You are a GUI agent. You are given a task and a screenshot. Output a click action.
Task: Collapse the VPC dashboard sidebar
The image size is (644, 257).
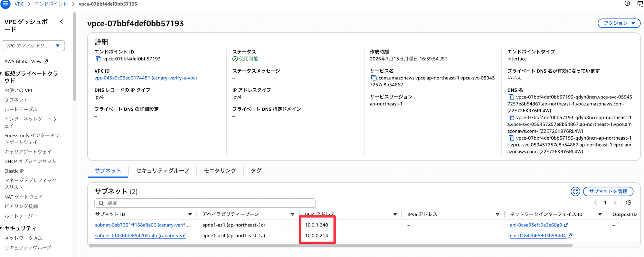(x=62, y=22)
